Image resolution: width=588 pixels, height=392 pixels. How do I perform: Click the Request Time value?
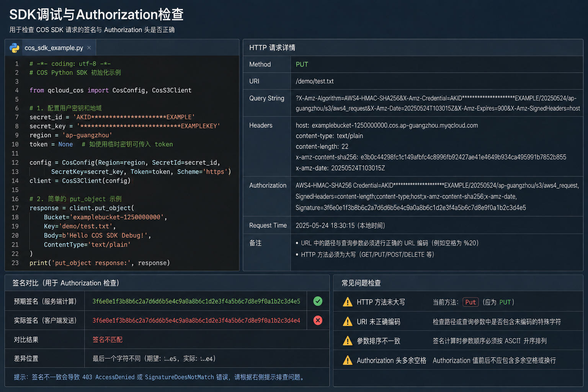(x=340, y=225)
